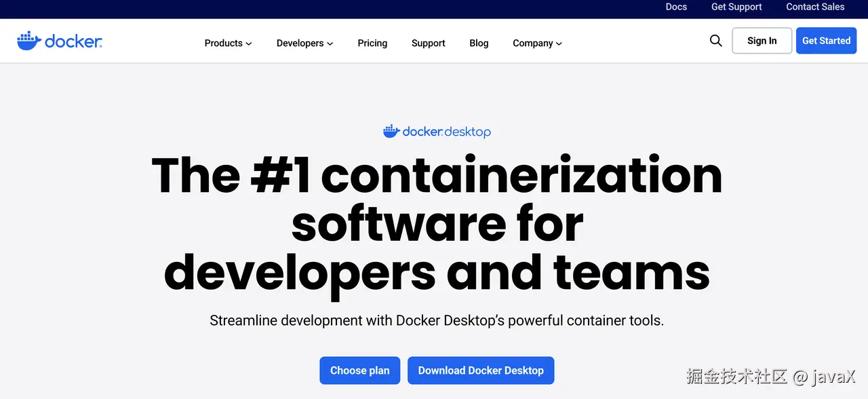This screenshot has height=399, width=868.
Task: Click the Docker whale logo
Action: [28, 39]
